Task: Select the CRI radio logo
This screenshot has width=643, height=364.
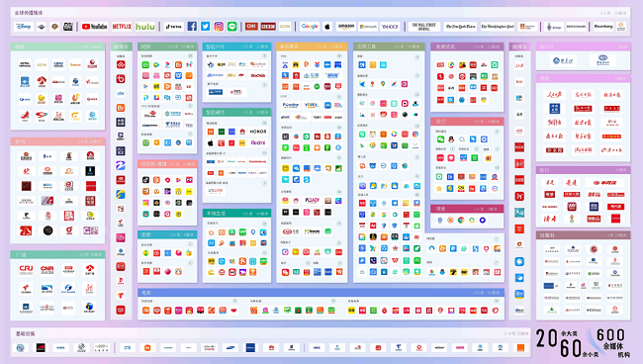Action: 26,269
